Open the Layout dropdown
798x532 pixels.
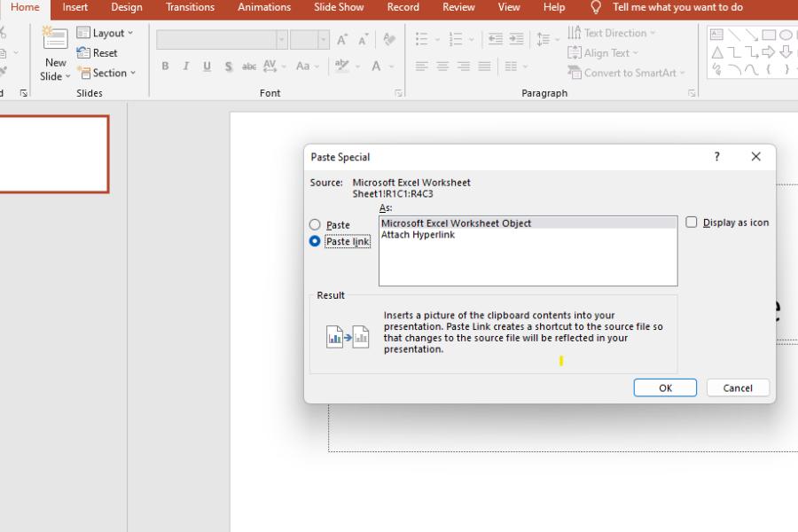click(x=105, y=33)
